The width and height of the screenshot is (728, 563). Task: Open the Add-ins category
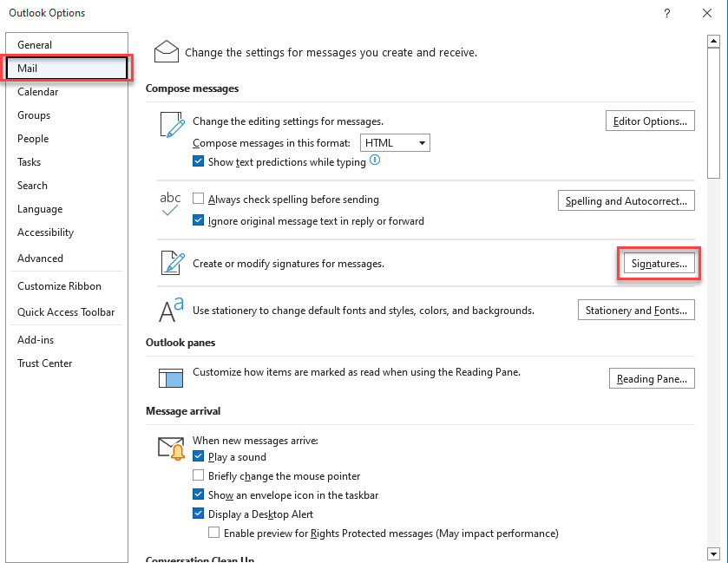point(67,340)
